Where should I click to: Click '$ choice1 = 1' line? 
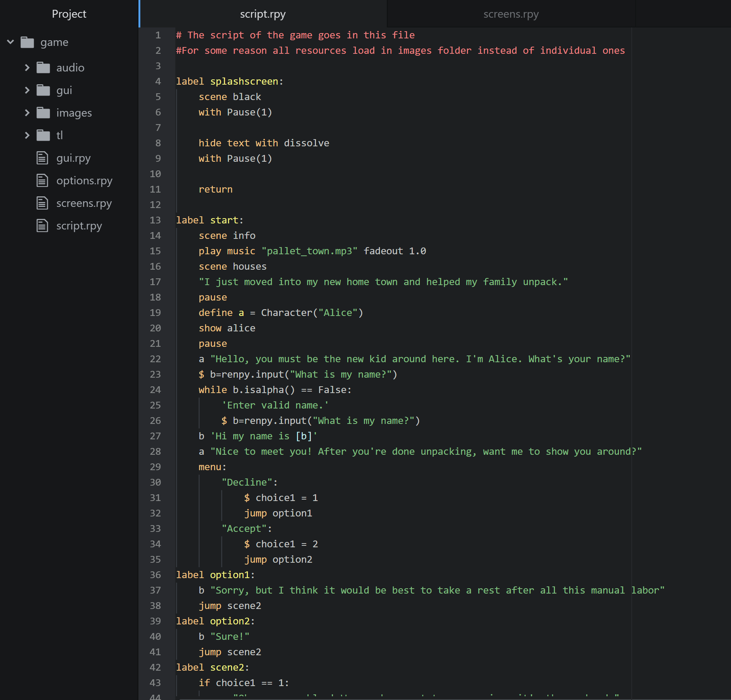[x=281, y=498]
